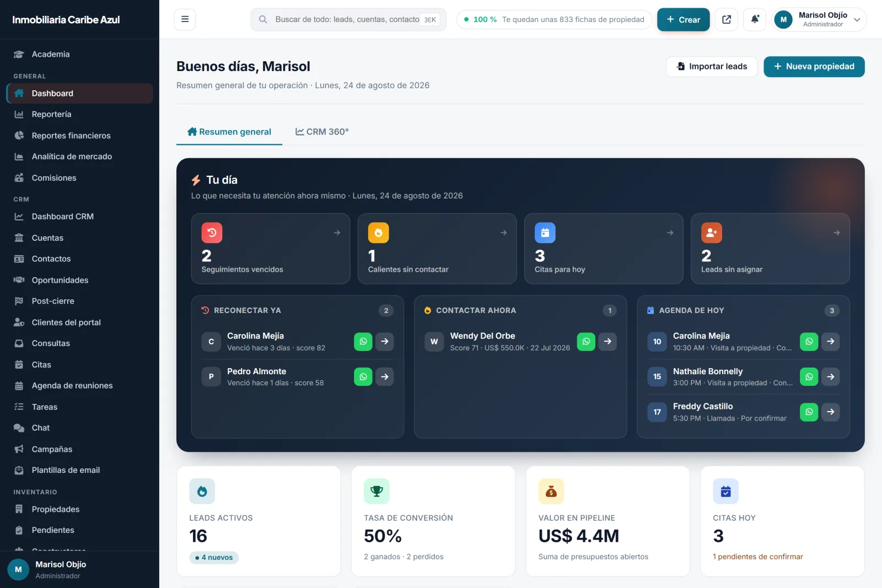This screenshot has width=882, height=588.
Task: Open Freddy Castillo appointment arrow
Action: (x=831, y=412)
